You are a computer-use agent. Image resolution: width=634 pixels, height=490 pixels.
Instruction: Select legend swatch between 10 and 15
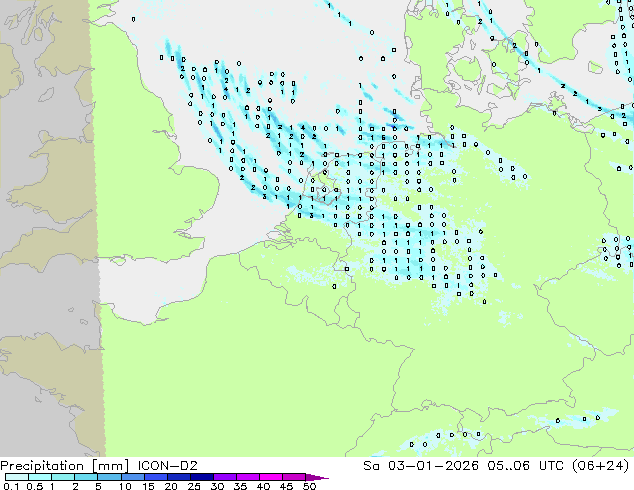133,477
